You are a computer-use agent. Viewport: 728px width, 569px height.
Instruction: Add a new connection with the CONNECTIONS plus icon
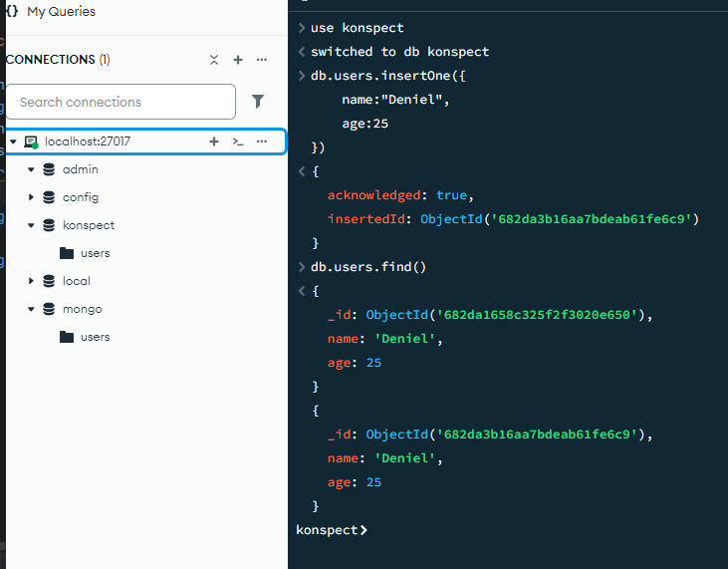(238, 60)
